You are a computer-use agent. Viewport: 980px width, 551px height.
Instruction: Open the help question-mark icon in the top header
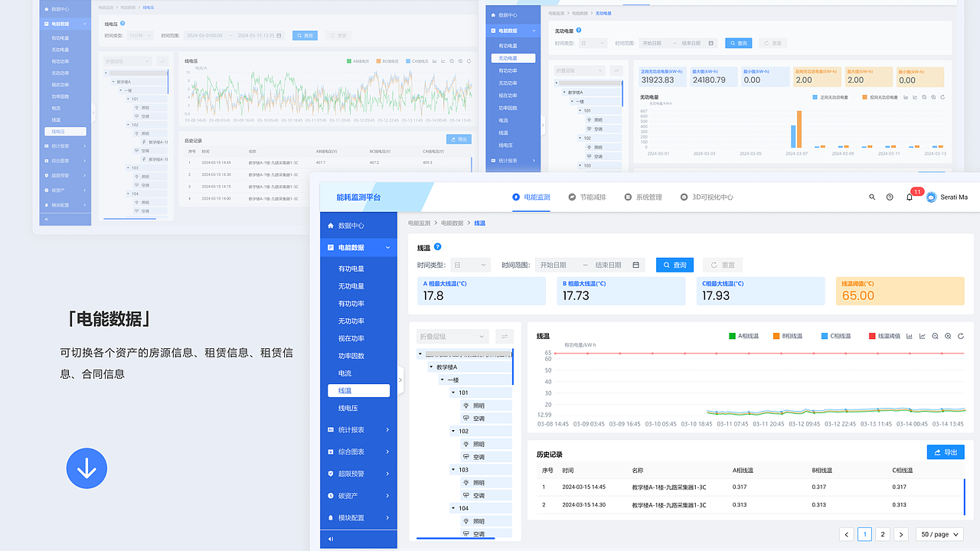pos(890,197)
